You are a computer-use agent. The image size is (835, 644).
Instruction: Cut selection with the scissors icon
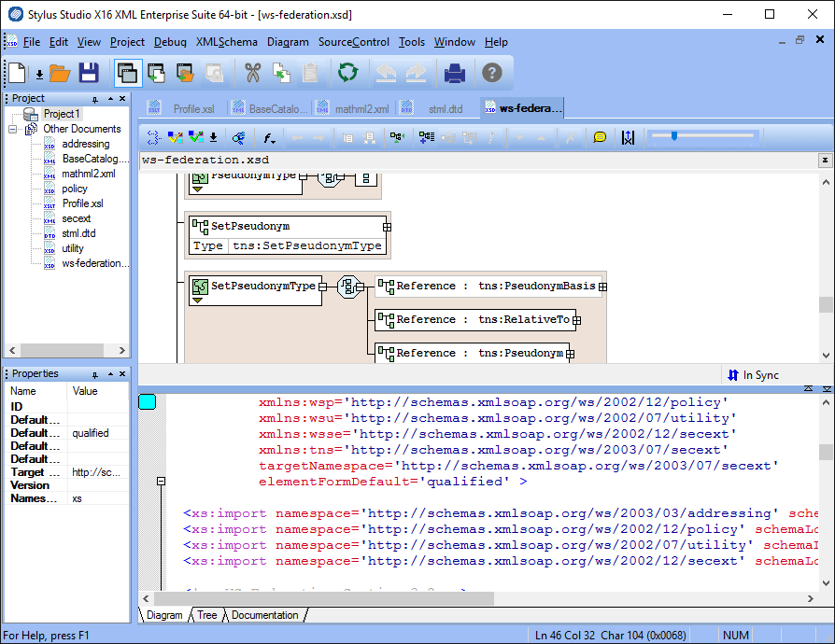click(x=250, y=74)
